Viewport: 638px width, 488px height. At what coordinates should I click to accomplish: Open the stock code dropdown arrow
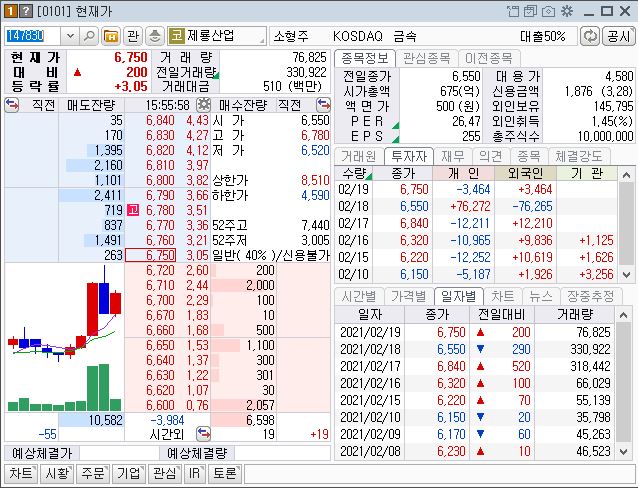(x=70, y=36)
